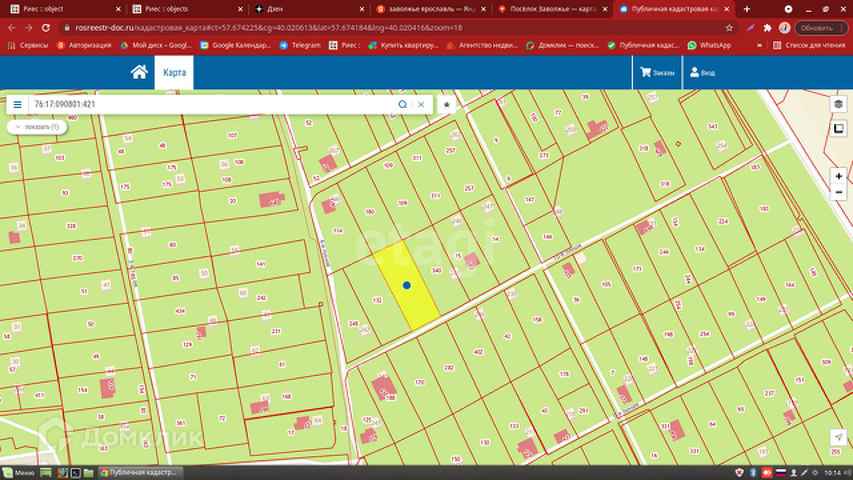Click the Обновить browser update button

815,28
